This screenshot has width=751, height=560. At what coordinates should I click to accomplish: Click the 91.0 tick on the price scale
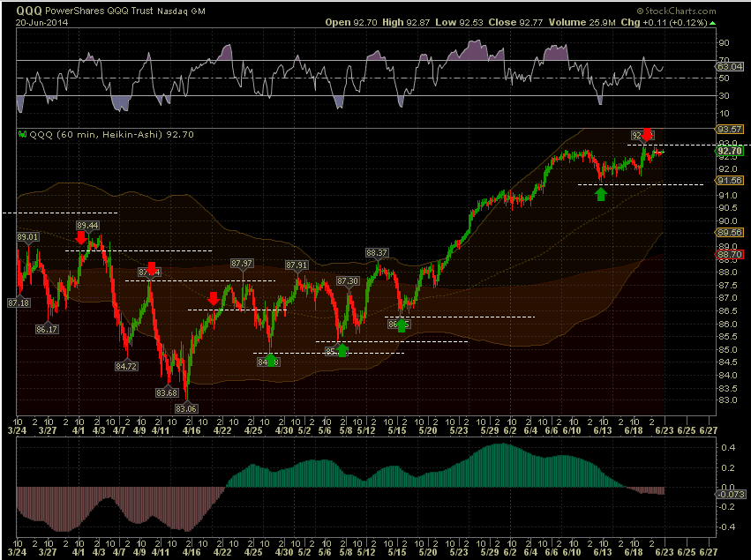coord(727,195)
